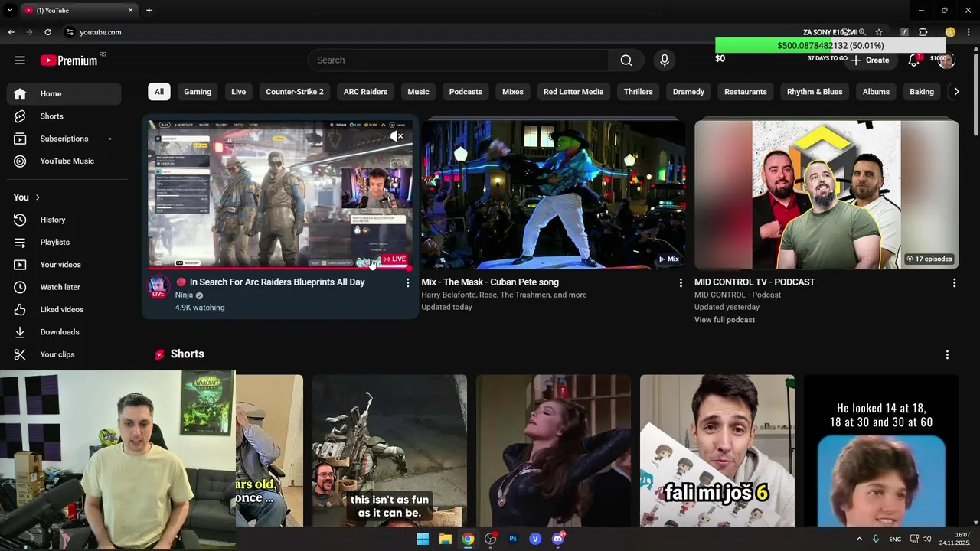The width and height of the screenshot is (980, 551).
Task: Select the Red Letter Media chip
Action: tap(573, 92)
